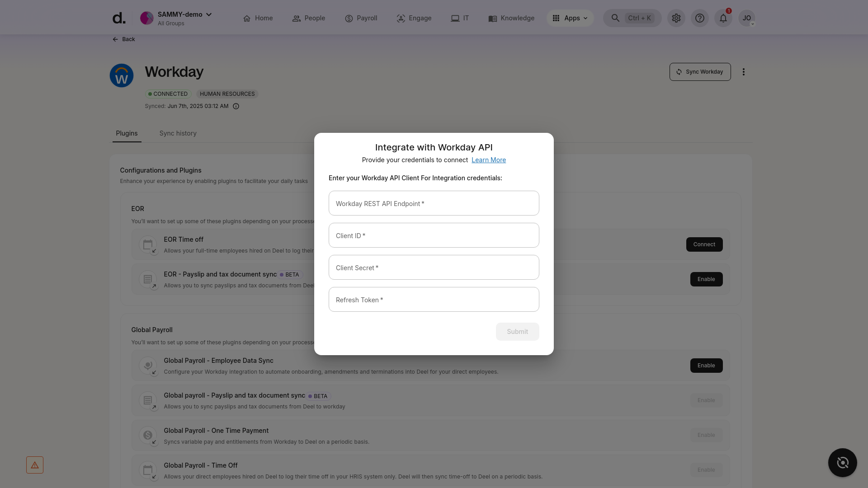Click the CONNECTED status badge
Viewport: 868px width, 488px height.
[x=168, y=94]
